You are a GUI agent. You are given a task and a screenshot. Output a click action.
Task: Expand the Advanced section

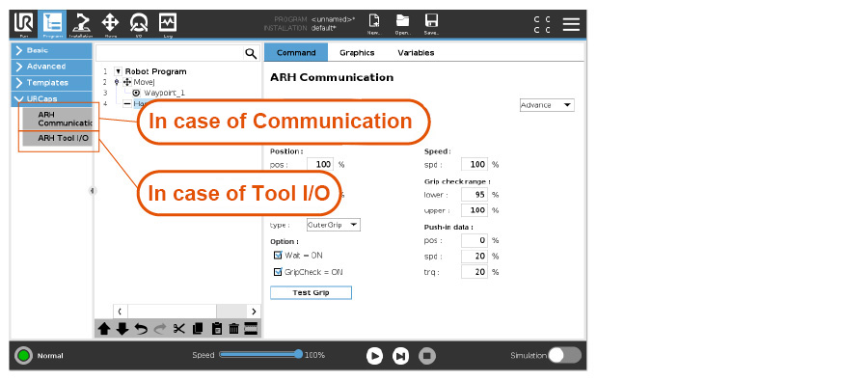(x=52, y=67)
